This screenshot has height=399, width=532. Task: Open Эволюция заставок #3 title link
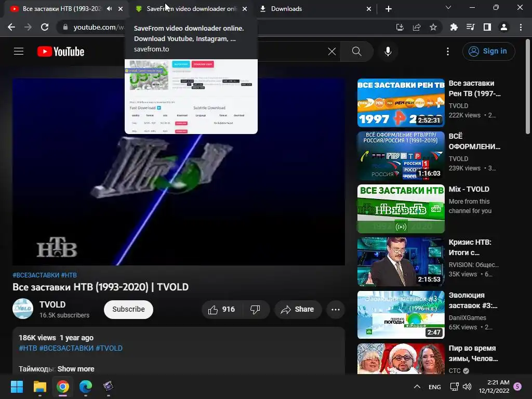coord(473,300)
